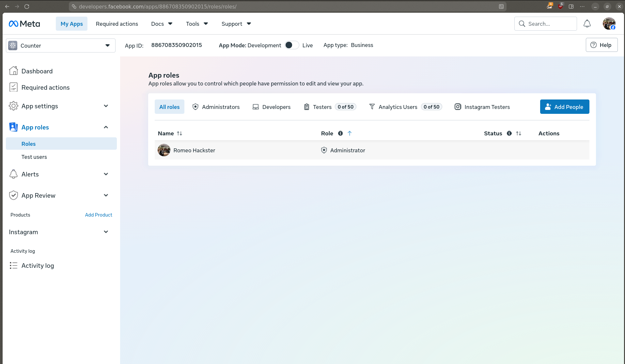The width and height of the screenshot is (625, 364).
Task: Sort the Name column
Action: [x=180, y=133]
